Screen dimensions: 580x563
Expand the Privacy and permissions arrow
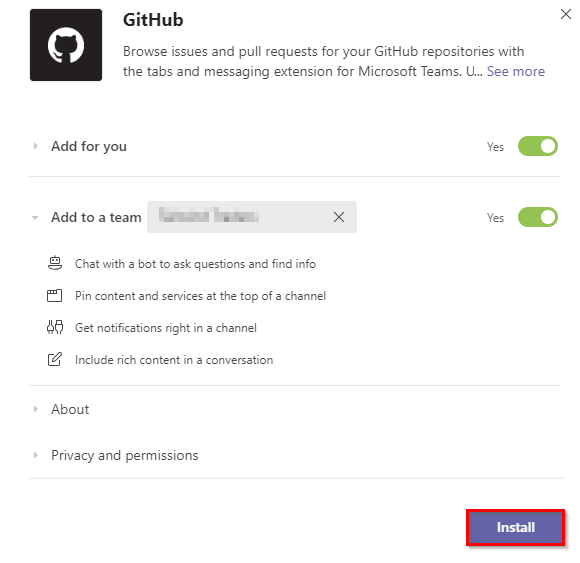pos(36,455)
